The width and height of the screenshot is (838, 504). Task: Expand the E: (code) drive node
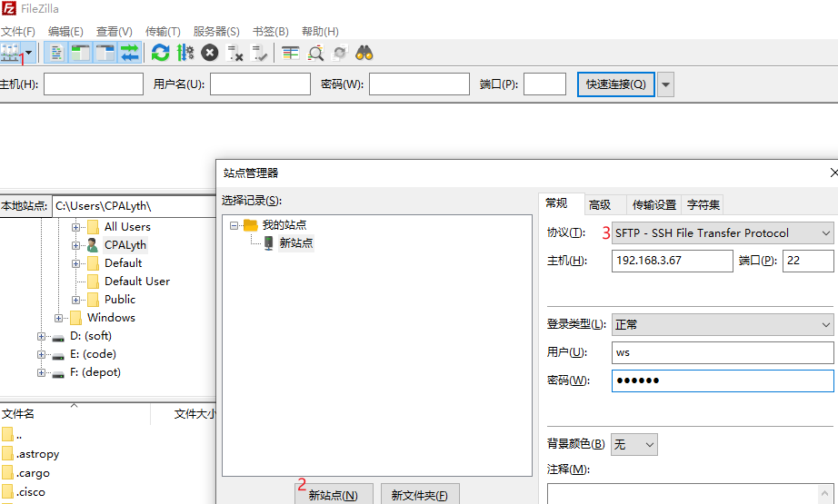[41, 354]
